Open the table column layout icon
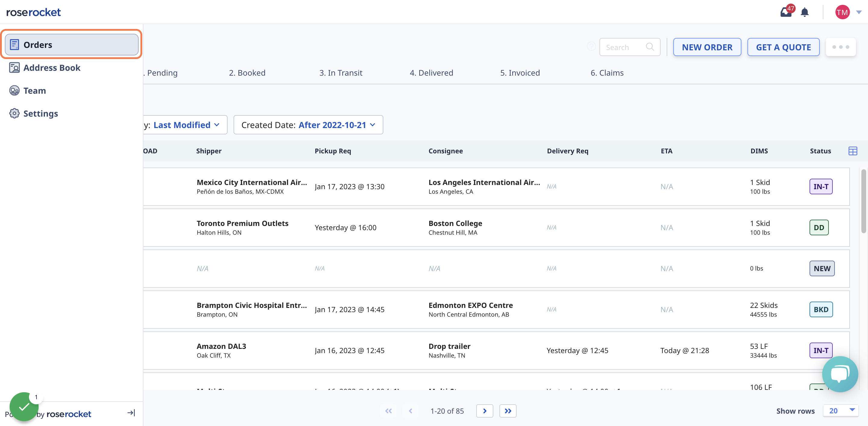 (x=853, y=151)
